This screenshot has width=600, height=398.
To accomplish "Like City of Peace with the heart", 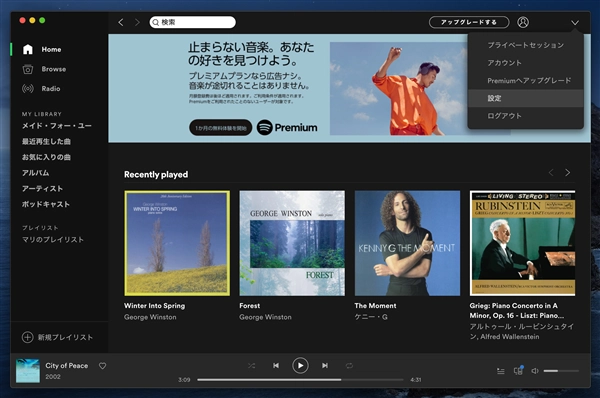I will [103, 366].
